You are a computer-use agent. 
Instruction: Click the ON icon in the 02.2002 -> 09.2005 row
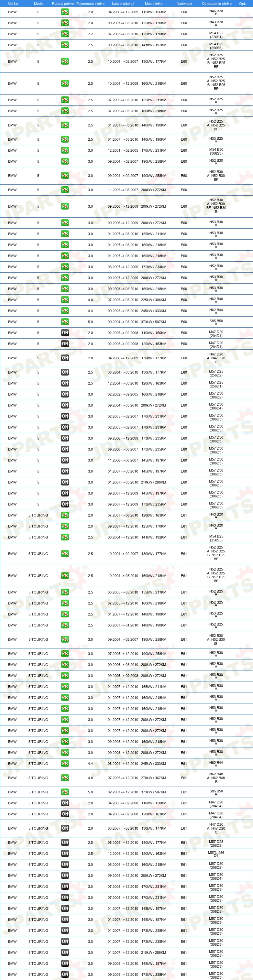point(65,394)
